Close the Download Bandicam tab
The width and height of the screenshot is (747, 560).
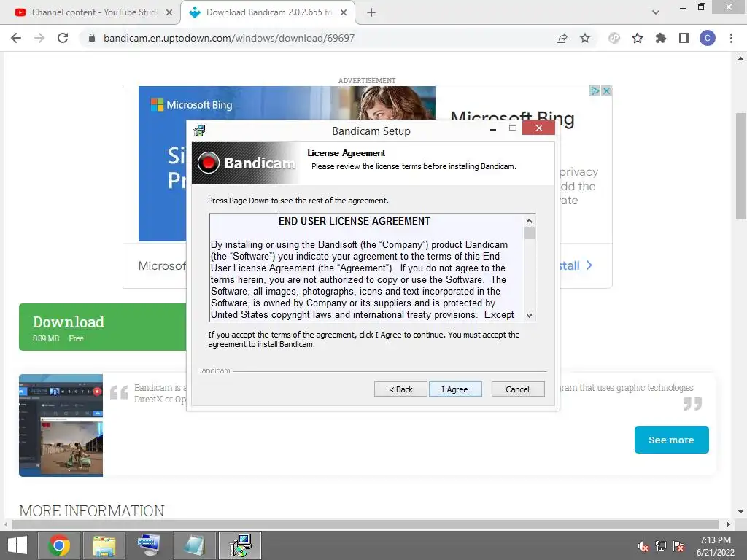pyautogui.click(x=344, y=13)
